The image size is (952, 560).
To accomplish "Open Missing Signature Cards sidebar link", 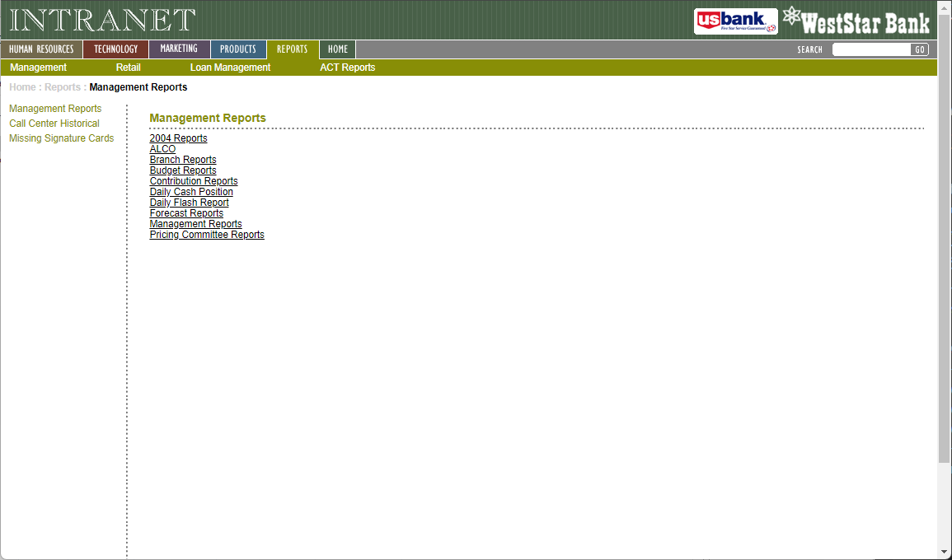I will pos(62,138).
